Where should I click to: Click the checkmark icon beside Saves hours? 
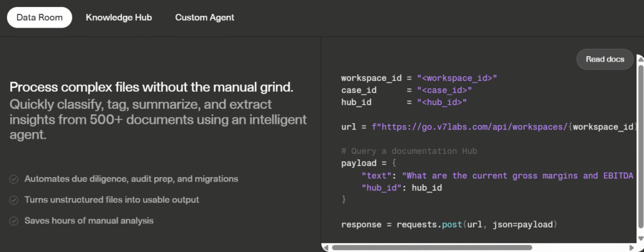click(x=14, y=221)
